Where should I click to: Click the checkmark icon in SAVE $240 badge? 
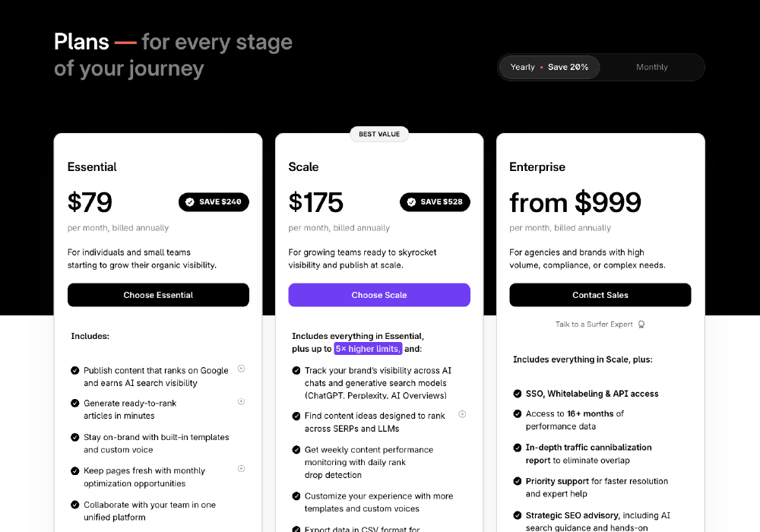click(190, 202)
